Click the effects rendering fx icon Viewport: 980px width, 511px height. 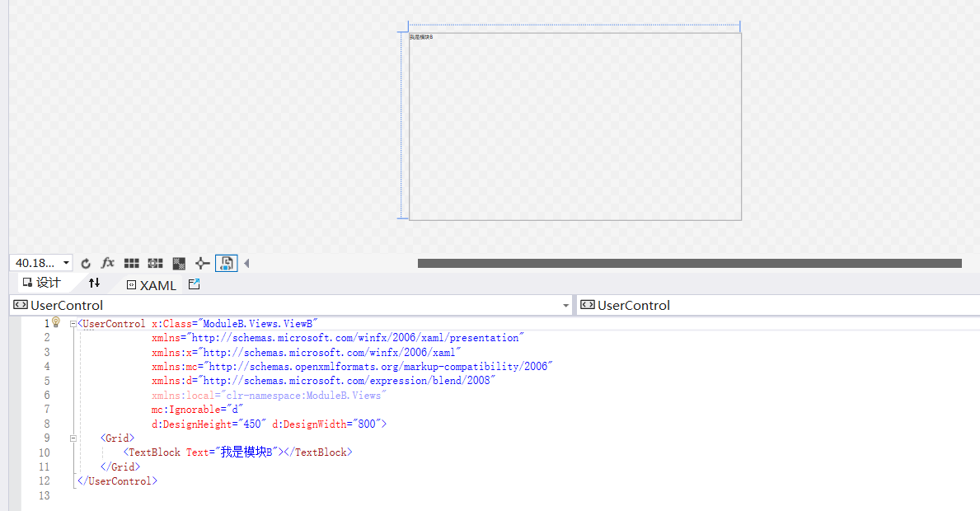[108, 263]
